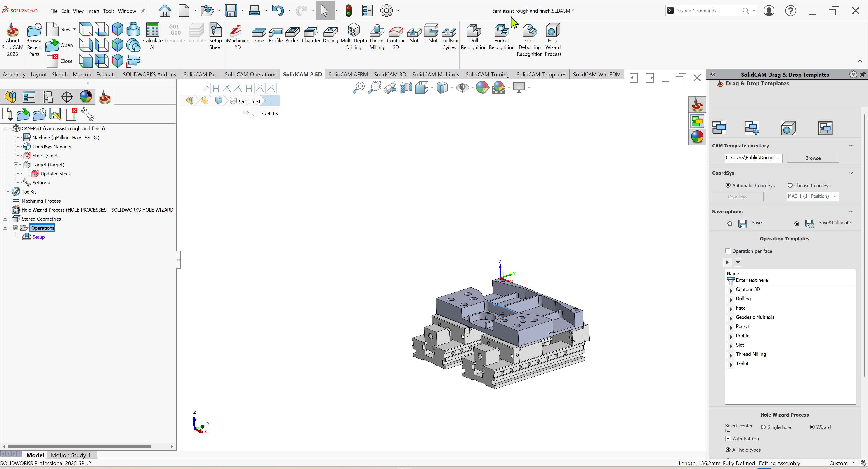Collapse the CAM-Part tree node
The height and width of the screenshot is (469, 868).
click(5, 128)
